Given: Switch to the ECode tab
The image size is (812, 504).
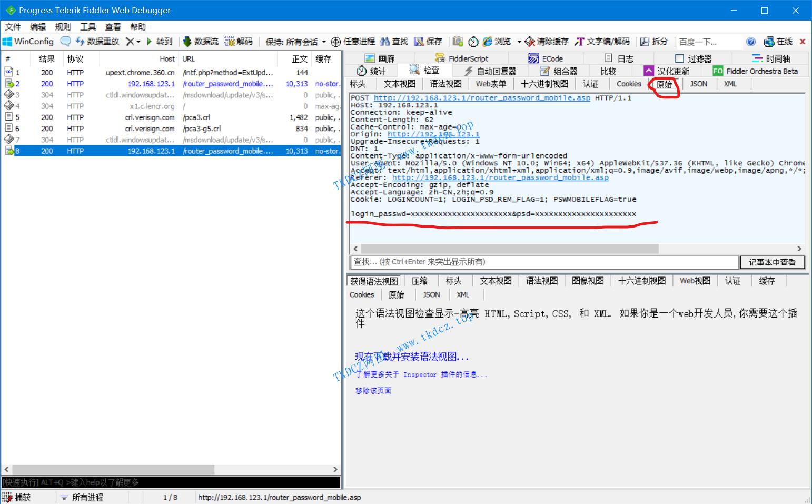Looking at the screenshot, I should tap(546, 58).
